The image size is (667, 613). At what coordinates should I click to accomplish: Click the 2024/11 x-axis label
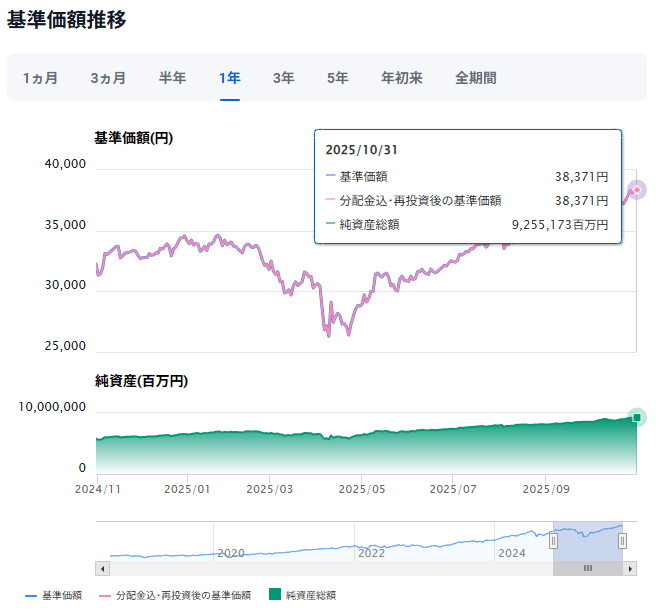[98, 489]
